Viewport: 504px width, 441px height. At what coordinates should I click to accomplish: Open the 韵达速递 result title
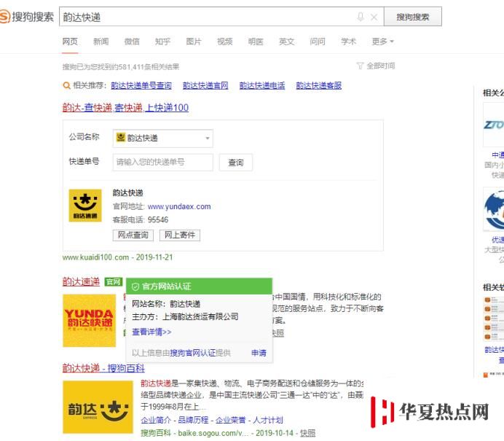click(x=81, y=282)
